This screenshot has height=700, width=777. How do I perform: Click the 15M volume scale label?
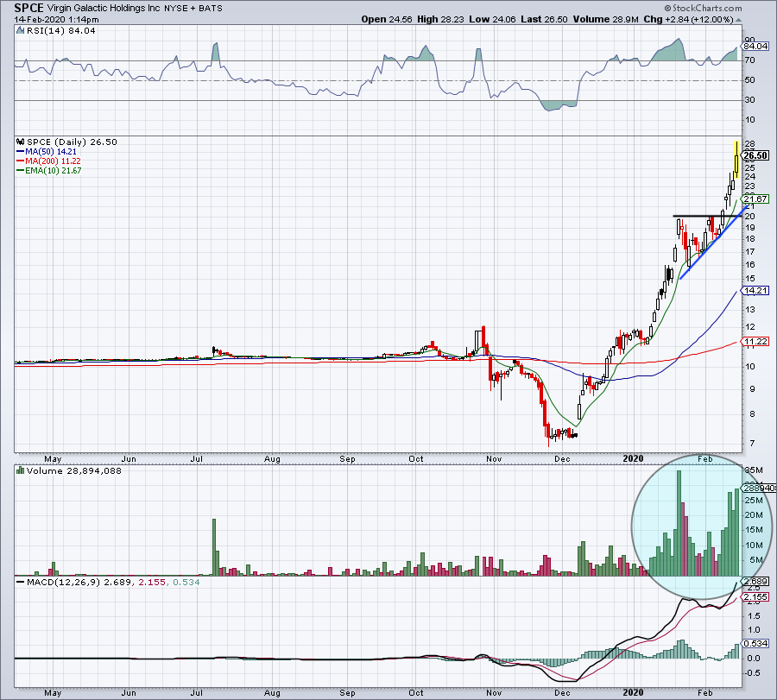click(754, 530)
